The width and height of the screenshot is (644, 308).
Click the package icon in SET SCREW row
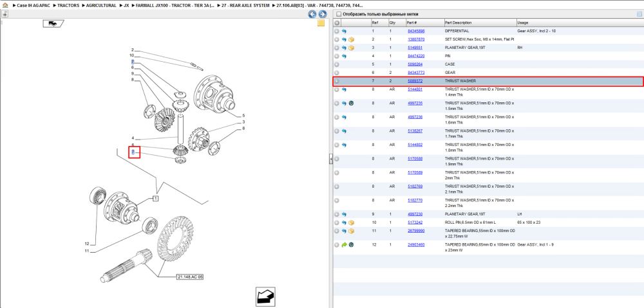(x=352, y=40)
